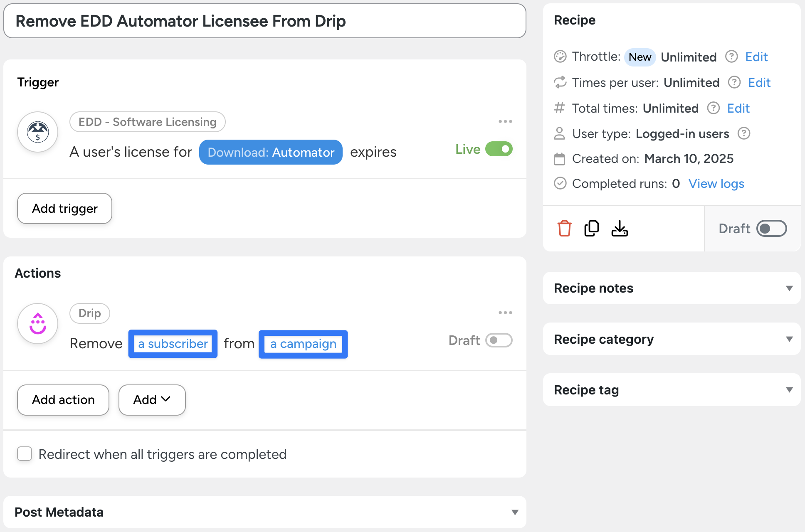Viewport: 805px width, 532px height.
Task: Click the Add trigger button
Action: coord(64,209)
